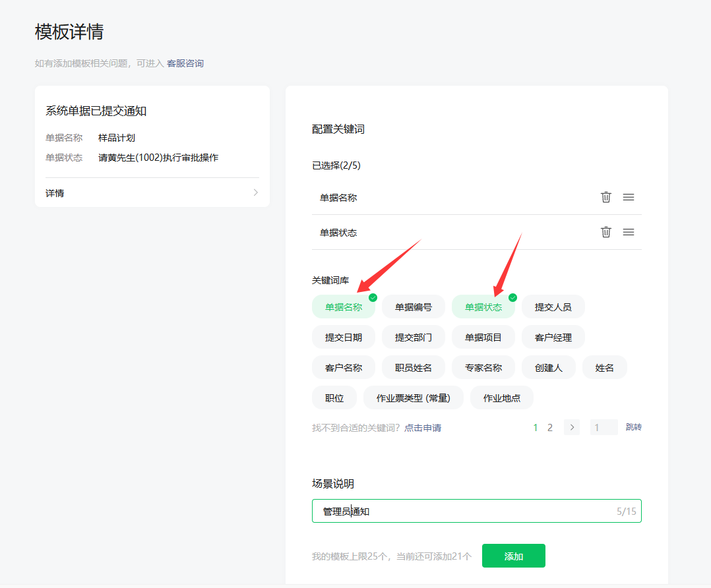Deselect the 单据状态 keyword tag
711x588 pixels.
pyautogui.click(x=483, y=307)
